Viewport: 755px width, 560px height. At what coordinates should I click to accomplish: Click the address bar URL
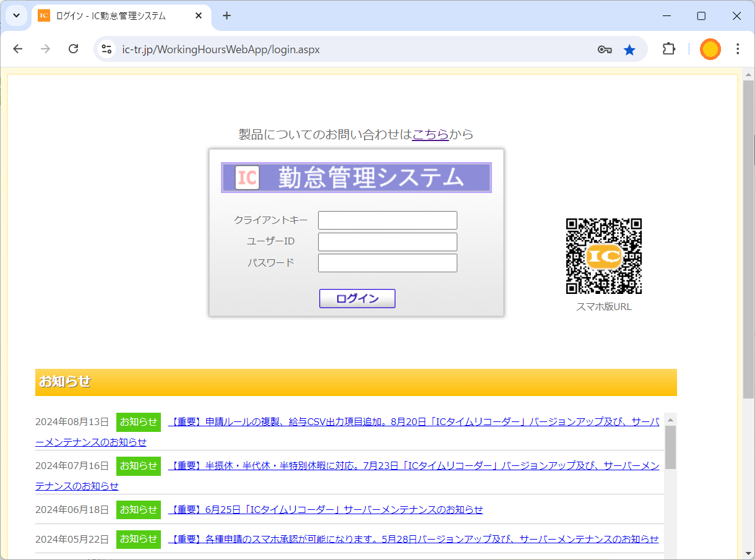click(x=221, y=50)
